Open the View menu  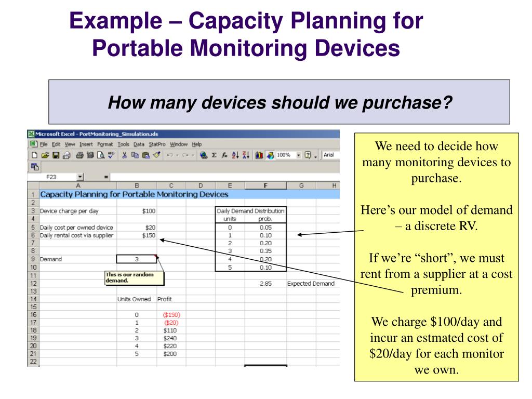[70, 144]
